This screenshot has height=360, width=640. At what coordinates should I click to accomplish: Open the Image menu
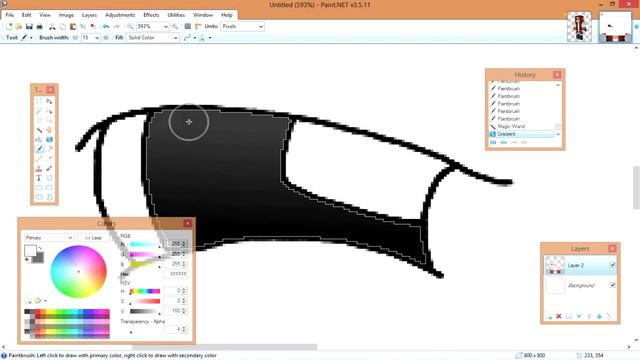66,15
